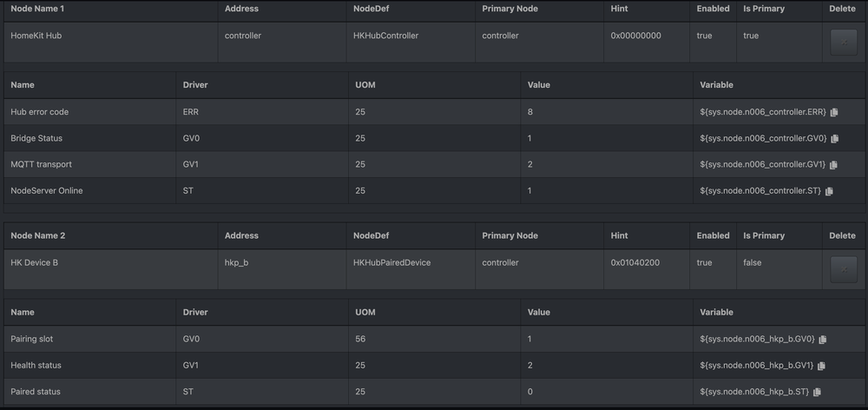Click the Hub error code value 8
This screenshot has width=868, height=410.
530,112
